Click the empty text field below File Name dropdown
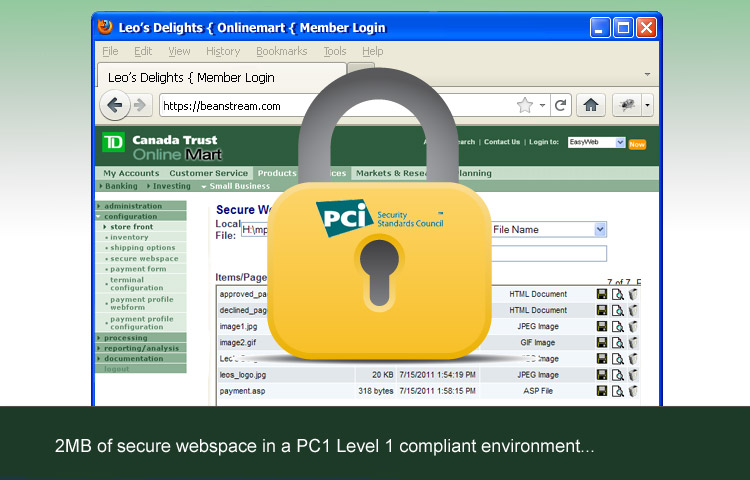The height and width of the screenshot is (480, 750). (549, 253)
